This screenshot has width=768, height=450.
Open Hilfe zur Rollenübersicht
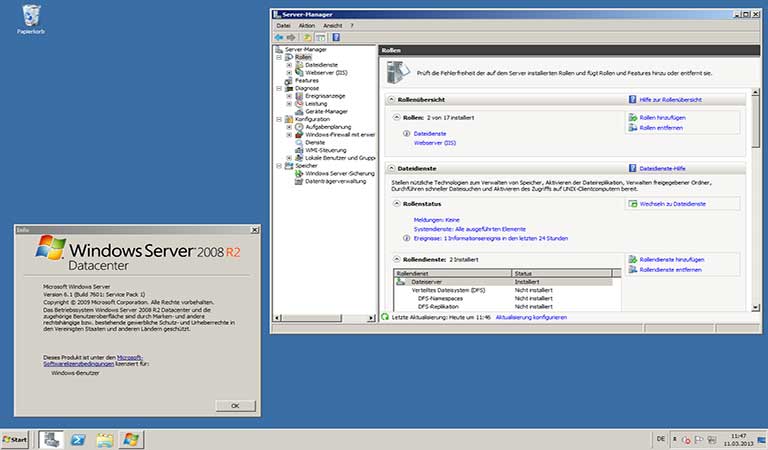(670, 100)
